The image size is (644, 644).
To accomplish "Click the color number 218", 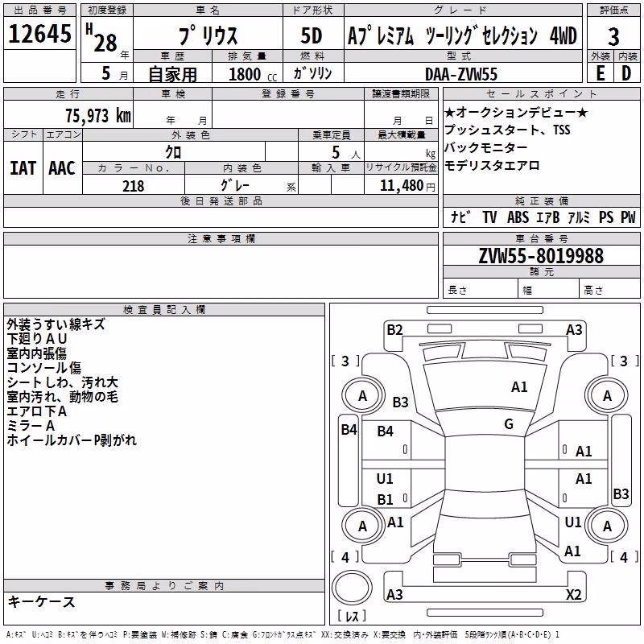I will (x=133, y=186).
